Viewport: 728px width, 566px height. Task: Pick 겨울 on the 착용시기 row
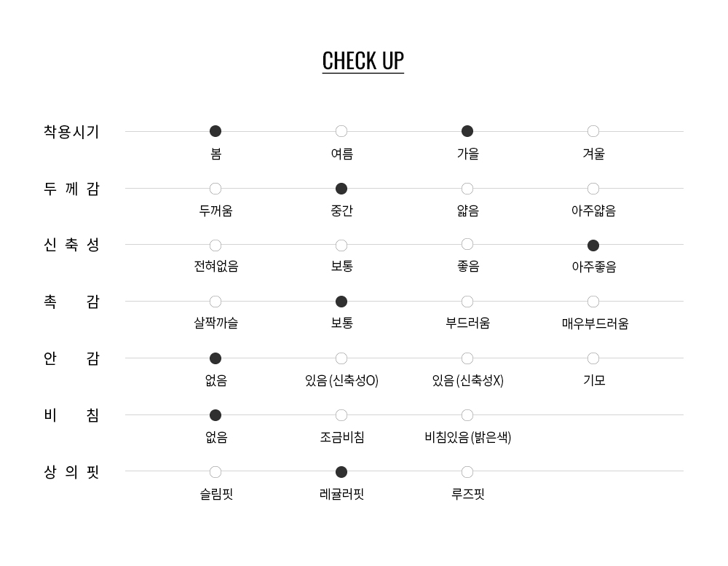click(x=593, y=131)
